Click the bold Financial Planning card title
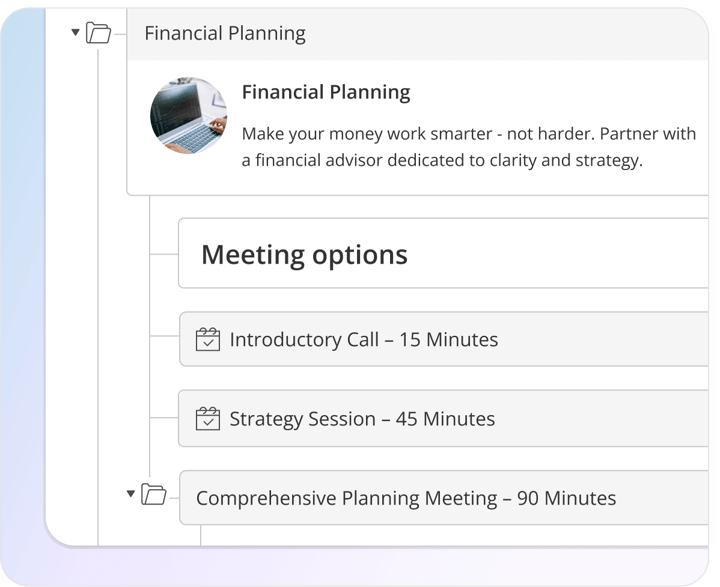Image resolution: width=720 pixels, height=587 pixels. tap(326, 92)
